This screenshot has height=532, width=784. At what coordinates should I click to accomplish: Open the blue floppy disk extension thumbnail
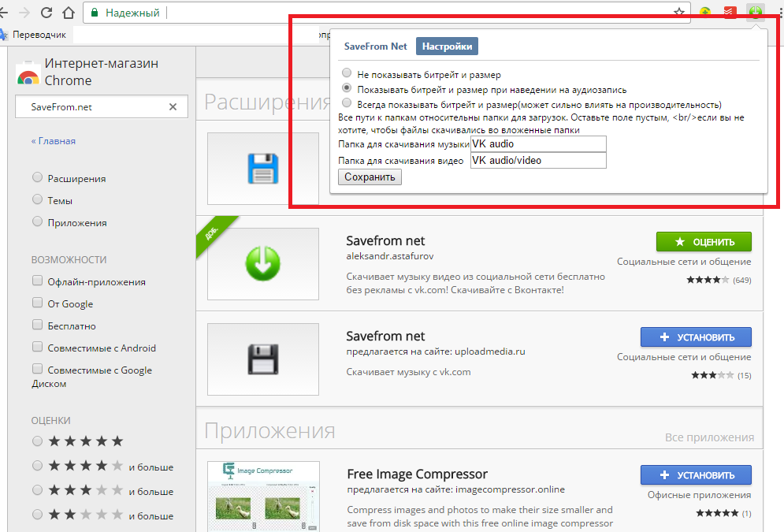point(263,169)
